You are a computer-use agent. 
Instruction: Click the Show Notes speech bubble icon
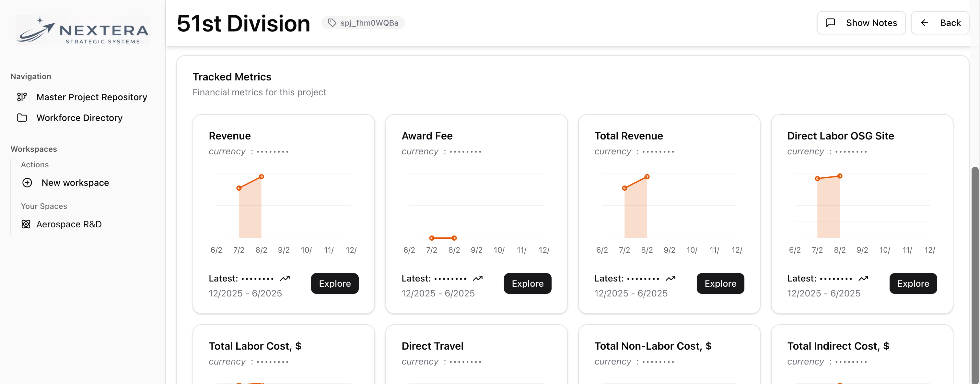pyautogui.click(x=831, y=23)
